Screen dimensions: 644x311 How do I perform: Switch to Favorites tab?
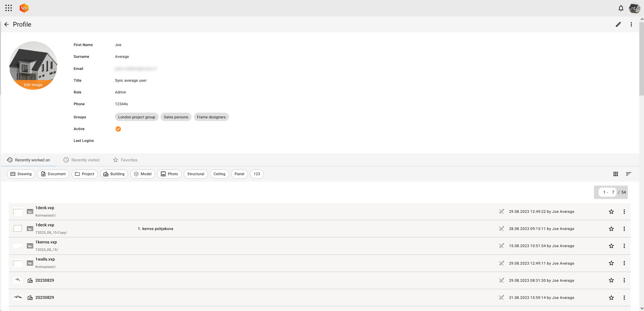[x=125, y=160]
